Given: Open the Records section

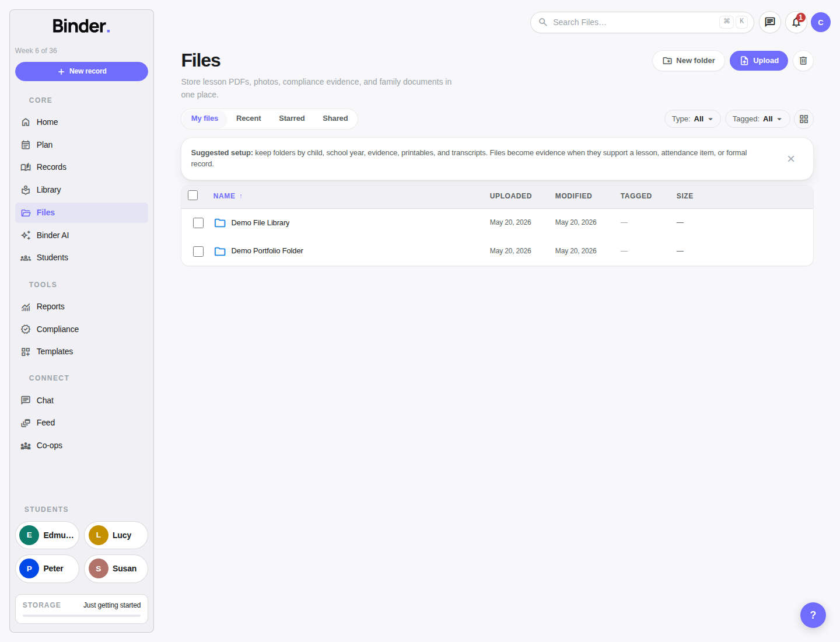Looking at the screenshot, I should pyautogui.click(x=81, y=167).
